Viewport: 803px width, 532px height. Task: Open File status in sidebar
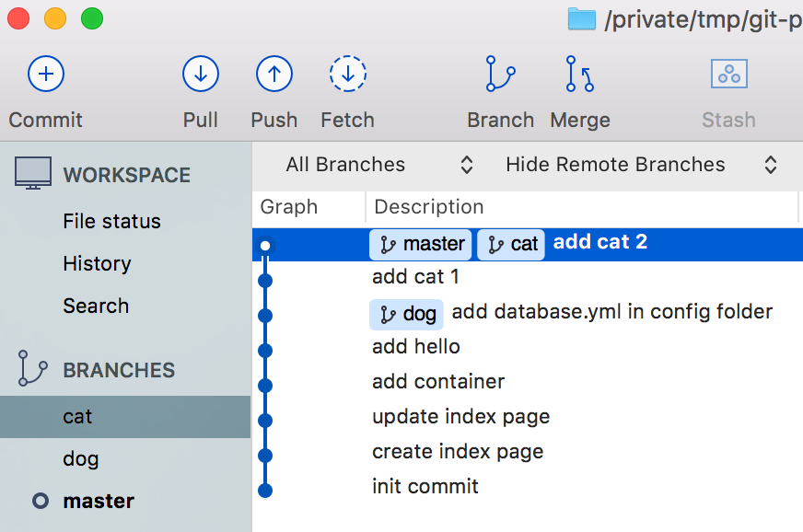tap(111, 221)
